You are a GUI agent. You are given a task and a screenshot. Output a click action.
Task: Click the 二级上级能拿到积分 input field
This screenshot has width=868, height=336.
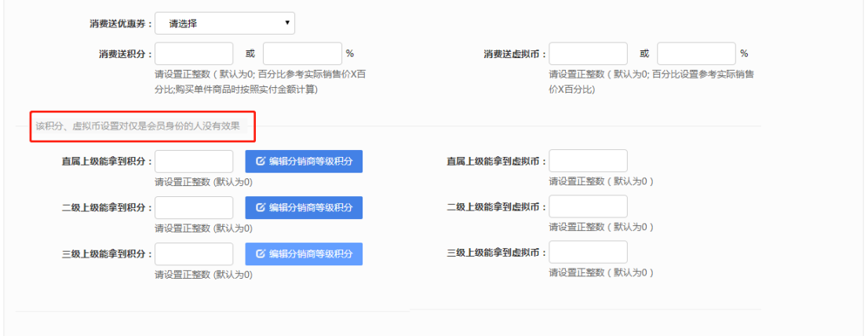coord(195,207)
